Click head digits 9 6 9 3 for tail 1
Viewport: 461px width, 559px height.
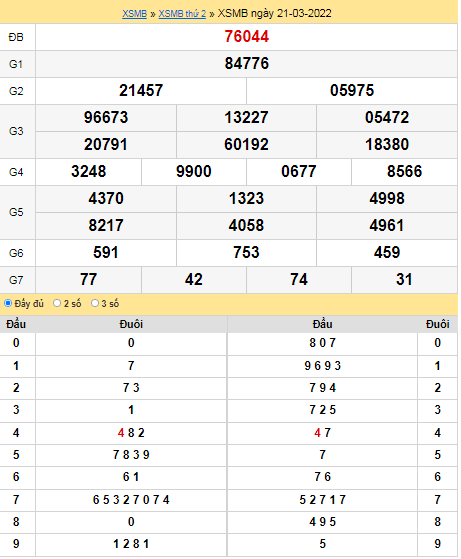322,365
